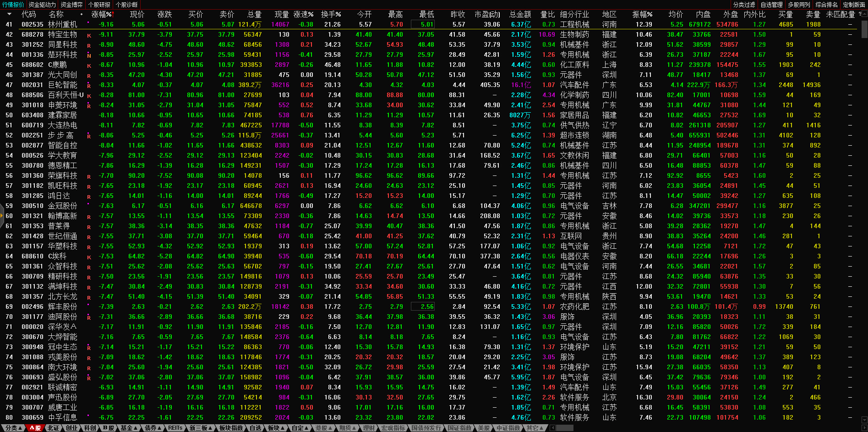Select the 林州重机 stock row
Screen dimensions: 868x432
[63, 24]
